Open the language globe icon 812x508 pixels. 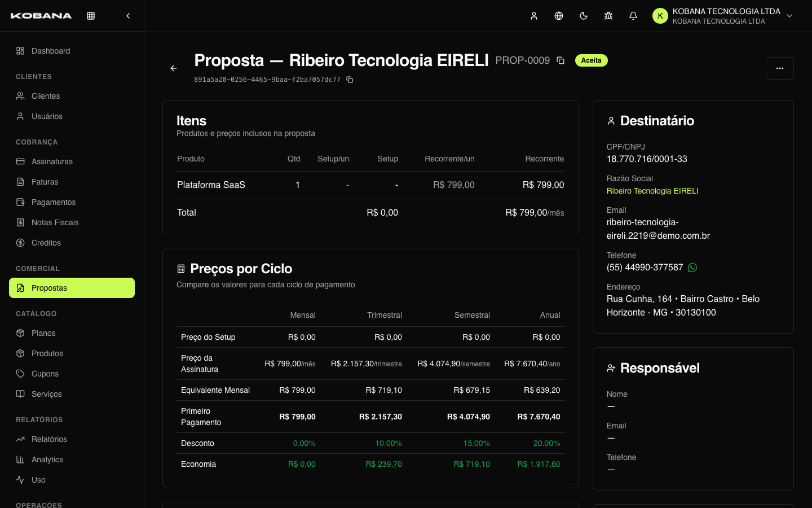[559, 16]
